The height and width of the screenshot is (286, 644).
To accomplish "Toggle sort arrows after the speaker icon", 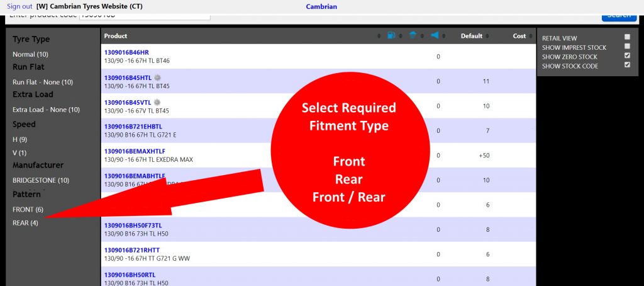I will 443,36.
